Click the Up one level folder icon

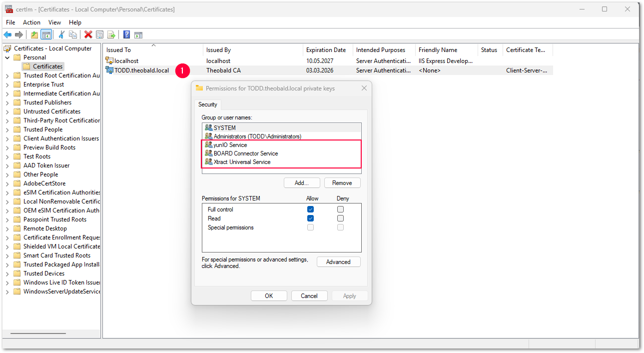tap(34, 34)
